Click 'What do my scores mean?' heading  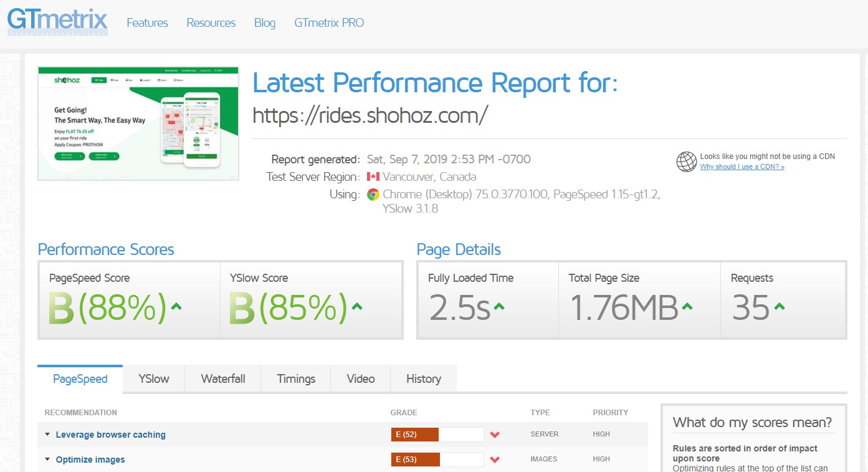[x=753, y=423]
